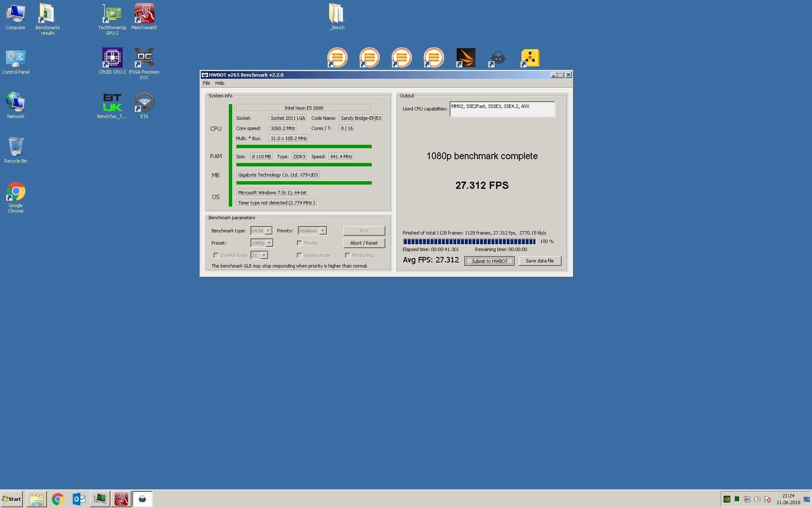812x508 pixels.
Task: Open the Start menu
Action: [12, 499]
